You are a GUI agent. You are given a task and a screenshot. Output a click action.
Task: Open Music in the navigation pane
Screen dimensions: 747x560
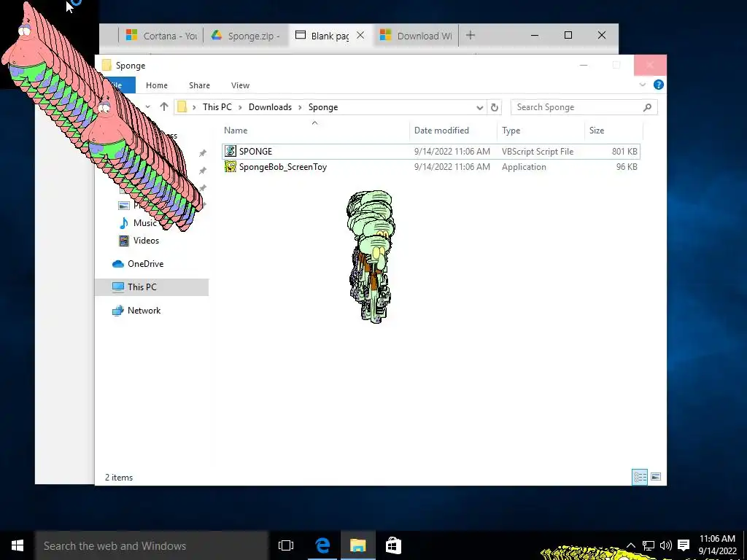144,223
